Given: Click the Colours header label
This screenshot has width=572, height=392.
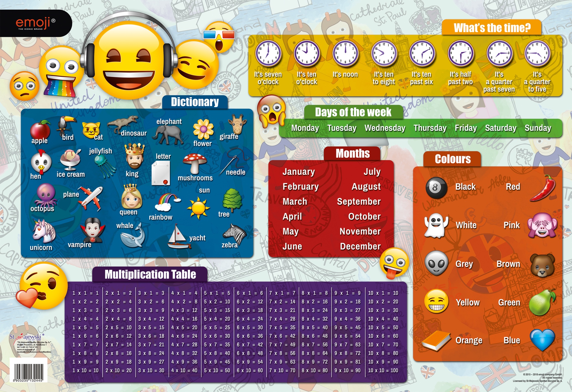Looking at the screenshot, I should tap(452, 159).
